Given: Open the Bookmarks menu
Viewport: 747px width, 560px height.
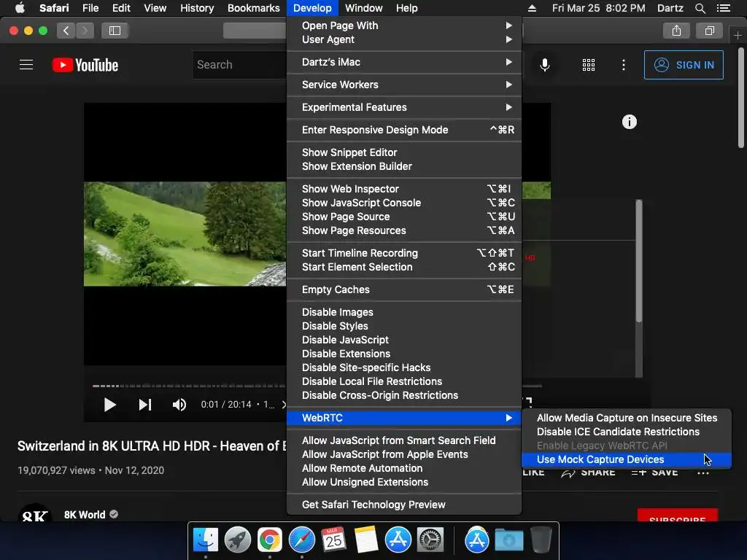Looking at the screenshot, I should click(253, 8).
